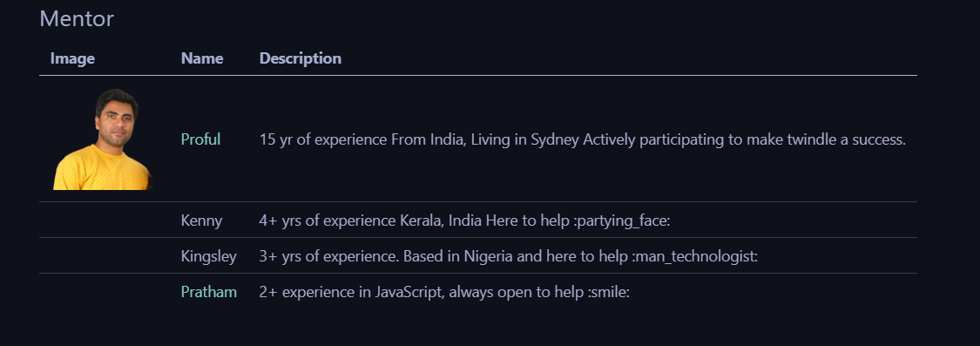Click Pratham's JavaScript experience description
The width and height of the screenshot is (980, 346).
(444, 292)
